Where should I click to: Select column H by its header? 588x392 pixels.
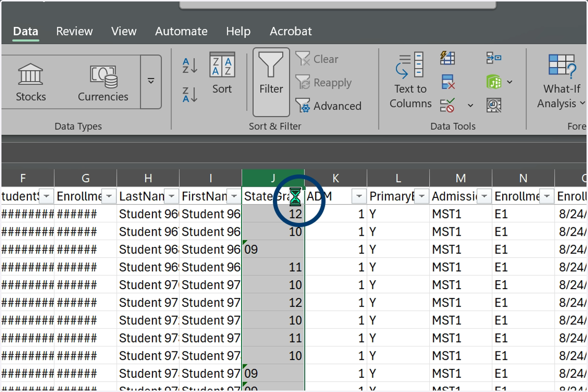(148, 178)
